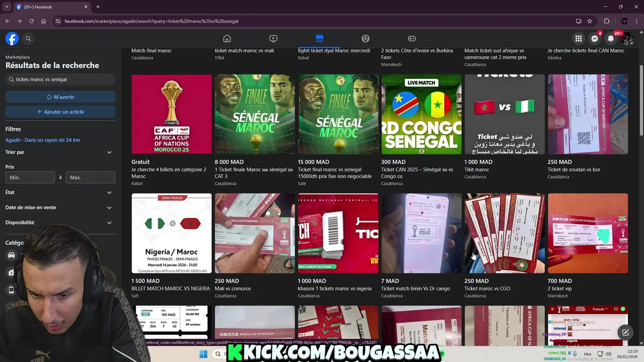Viewport: 644px width, 362px height.
Task: Open the 7 MAD Ticket match listing image
Action: pos(422,233)
